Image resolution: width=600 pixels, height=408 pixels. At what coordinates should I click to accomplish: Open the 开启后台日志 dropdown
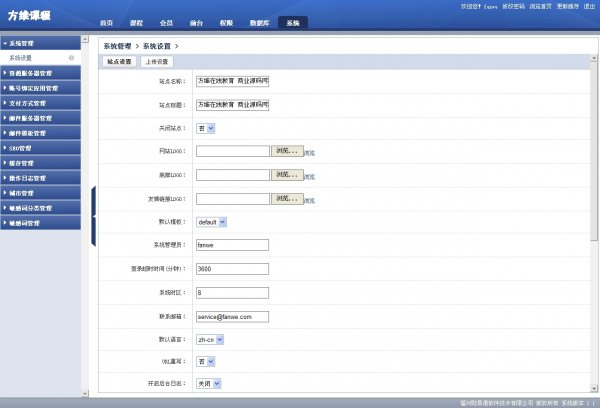pos(208,383)
